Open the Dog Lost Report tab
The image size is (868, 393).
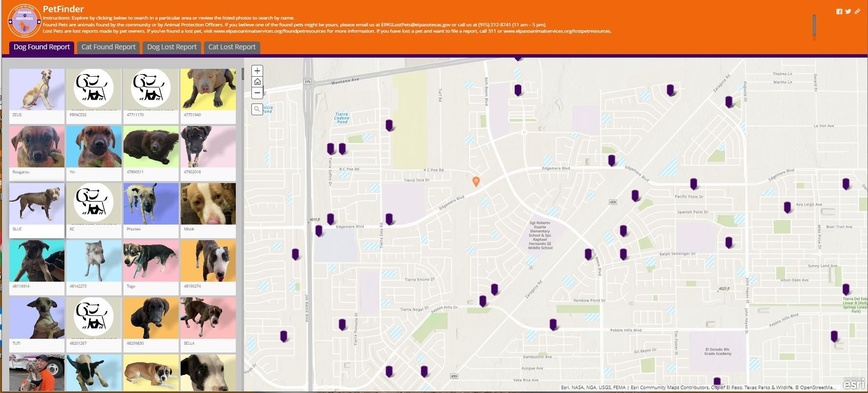click(x=172, y=47)
